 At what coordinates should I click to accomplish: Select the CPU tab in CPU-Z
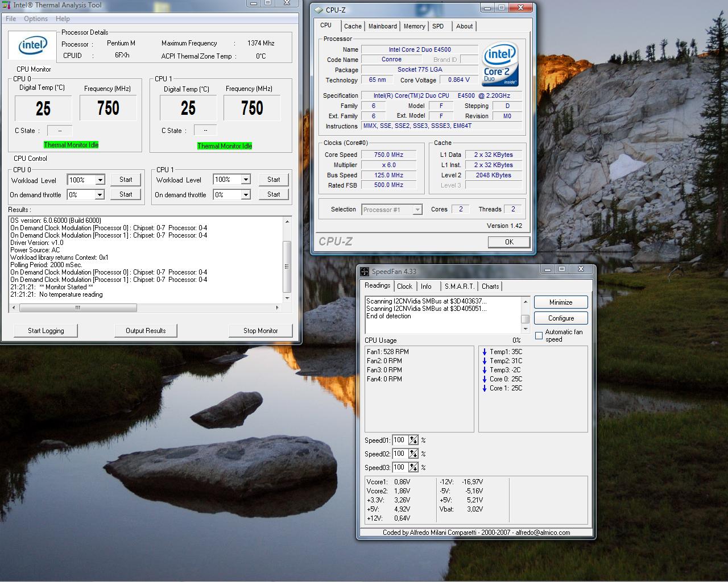click(326, 25)
